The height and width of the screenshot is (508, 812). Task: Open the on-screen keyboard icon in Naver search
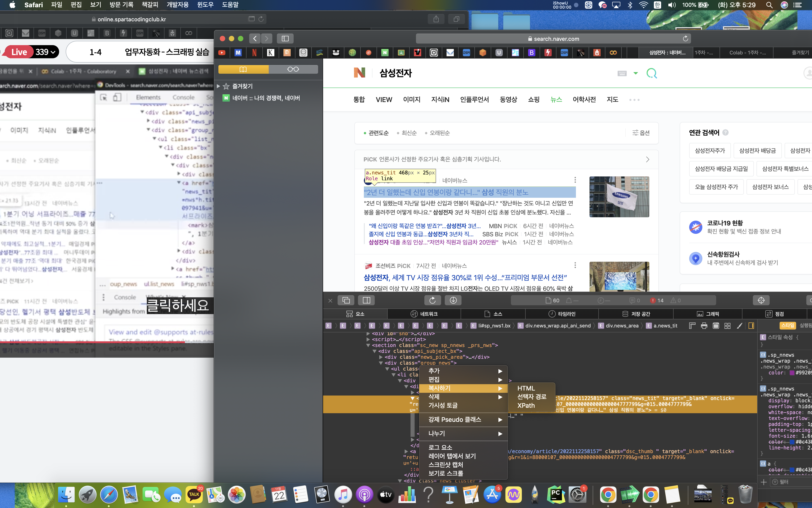pos(622,73)
